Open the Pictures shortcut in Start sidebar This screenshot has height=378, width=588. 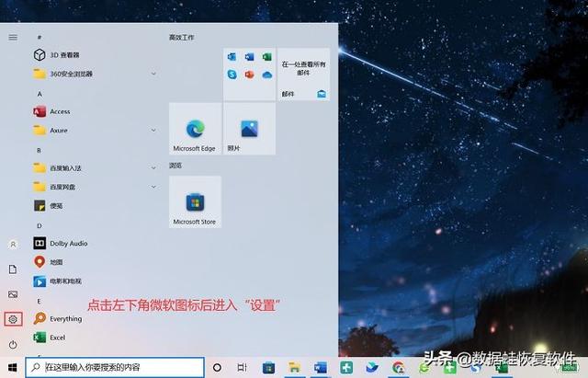tap(13, 294)
